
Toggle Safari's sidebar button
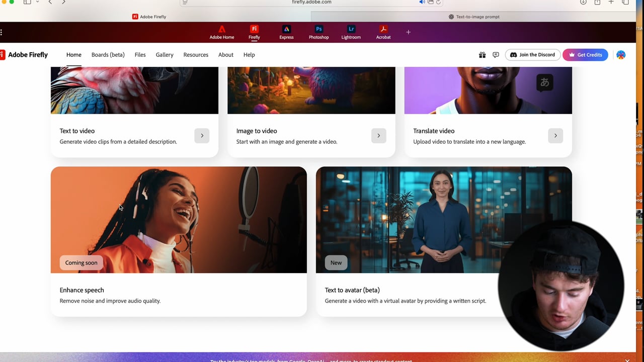click(x=27, y=3)
